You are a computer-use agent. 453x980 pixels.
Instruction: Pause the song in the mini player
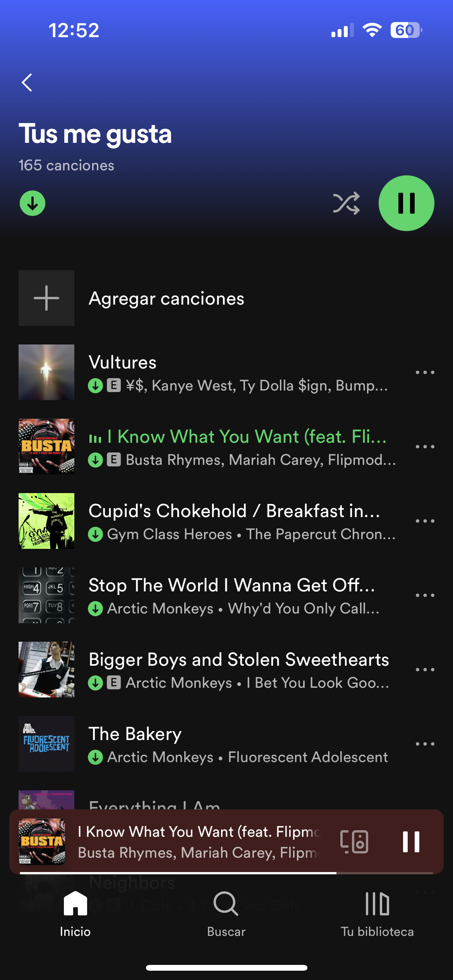tap(411, 841)
